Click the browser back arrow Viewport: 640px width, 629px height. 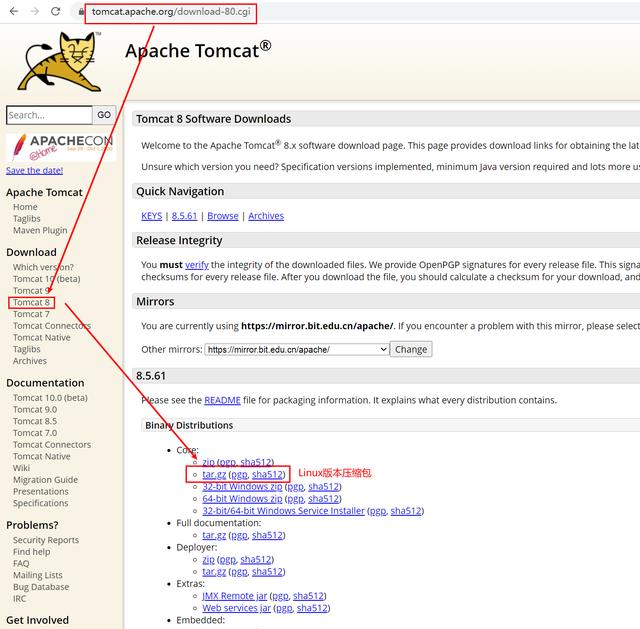(x=14, y=11)
